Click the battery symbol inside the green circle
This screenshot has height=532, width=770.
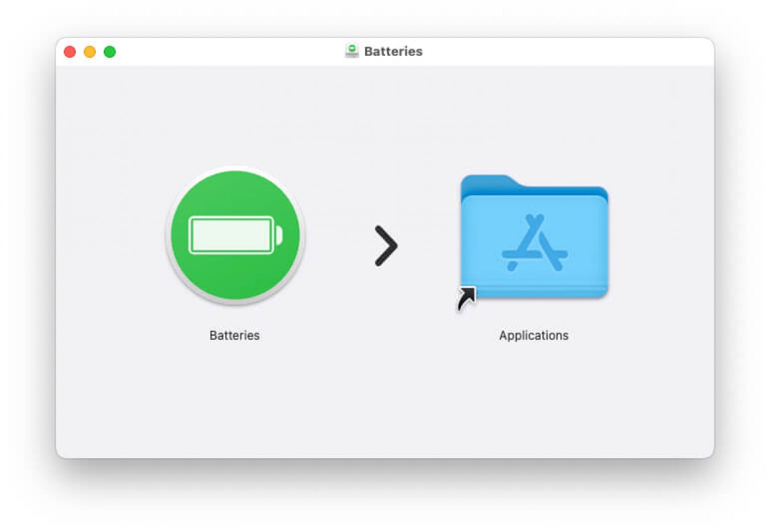tap(233, 234)
